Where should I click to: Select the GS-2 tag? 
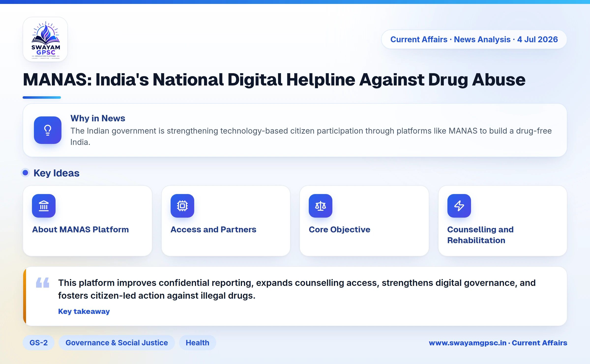pos(39,343)
